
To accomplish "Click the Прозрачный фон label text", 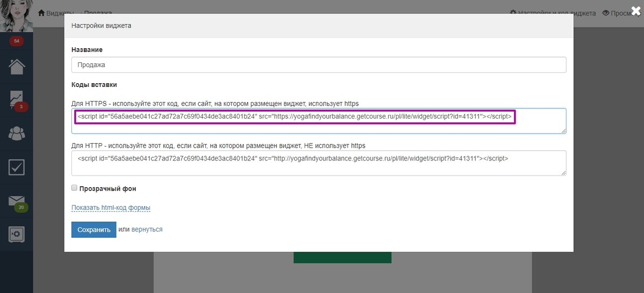I will tap(107, 189).
